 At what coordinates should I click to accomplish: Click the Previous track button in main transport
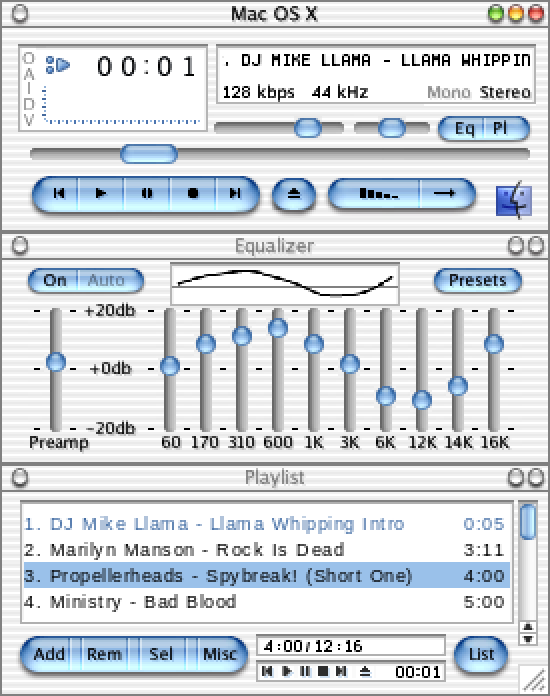(x=57, y=194)
